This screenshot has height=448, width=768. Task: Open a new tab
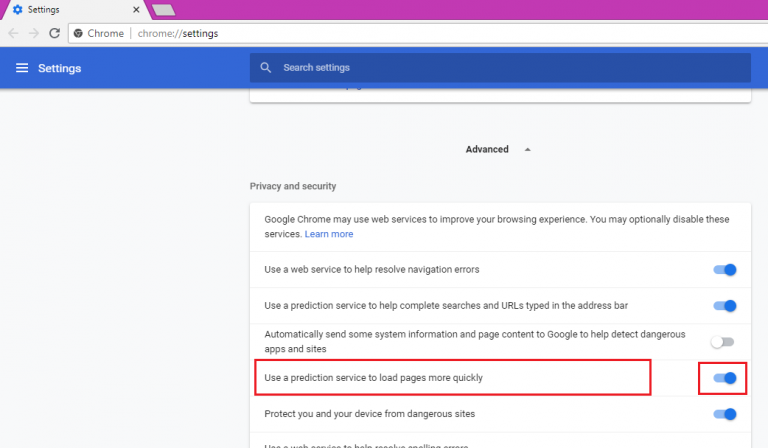click(x=163, y=10)
